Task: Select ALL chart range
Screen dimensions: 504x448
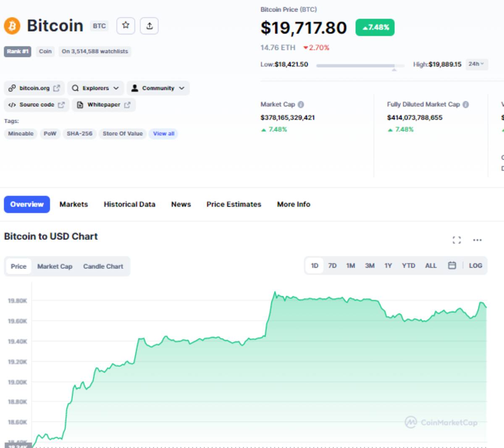Action: click(430, 266)
